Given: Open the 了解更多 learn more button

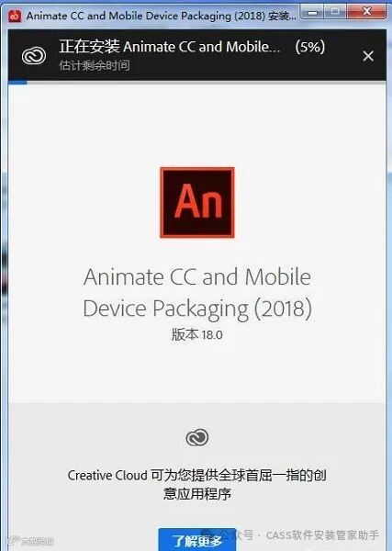Looking at the screenshot, I should [x=197, y=540].
